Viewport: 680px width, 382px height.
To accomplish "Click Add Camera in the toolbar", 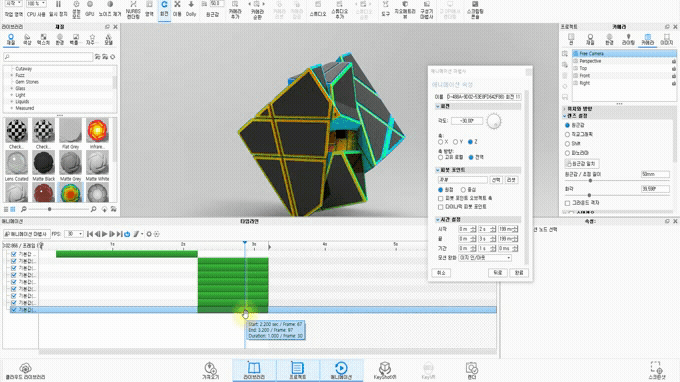I will (235, 10).
